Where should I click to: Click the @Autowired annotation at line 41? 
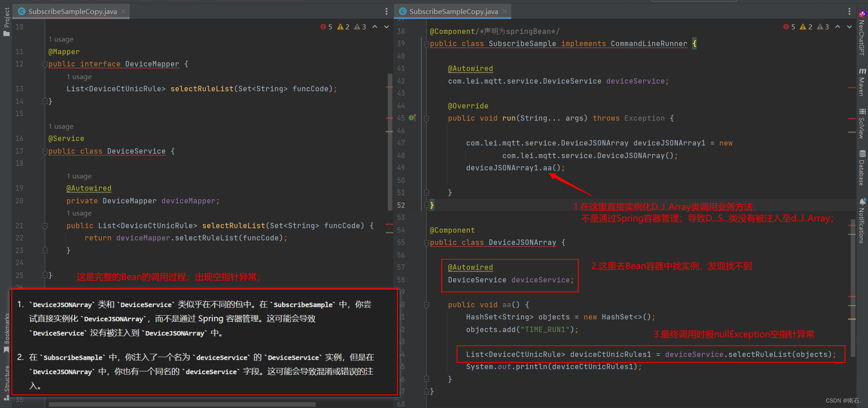[x=470, y=69]
